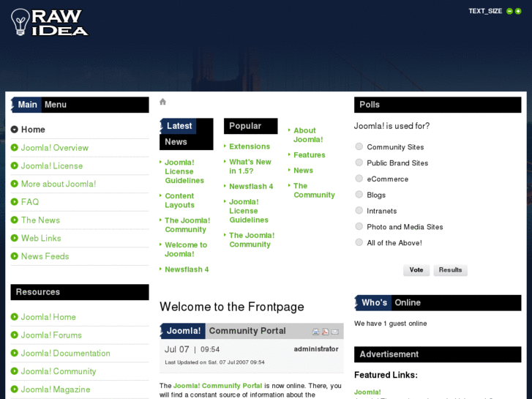This screenshot has width=532, height=399.
Task: Open Joomla! Overview menu item
Action: [55, 148]
